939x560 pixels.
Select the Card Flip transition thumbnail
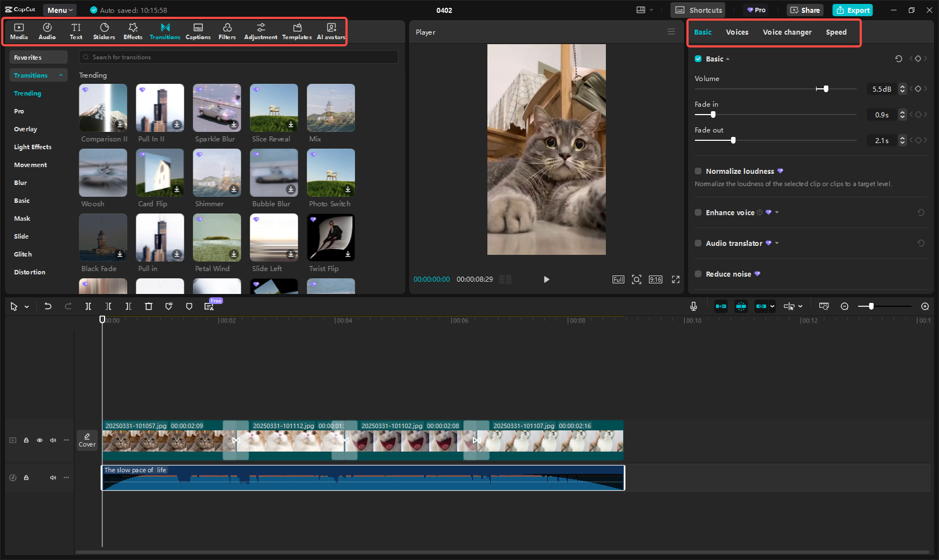pos(160,173)
